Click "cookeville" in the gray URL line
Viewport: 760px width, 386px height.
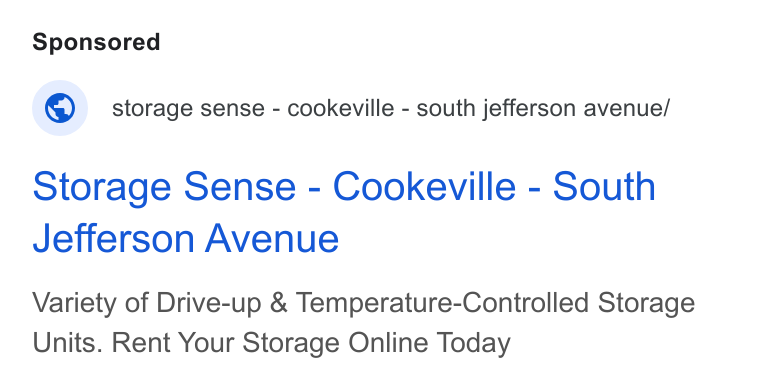click(341, 108)
